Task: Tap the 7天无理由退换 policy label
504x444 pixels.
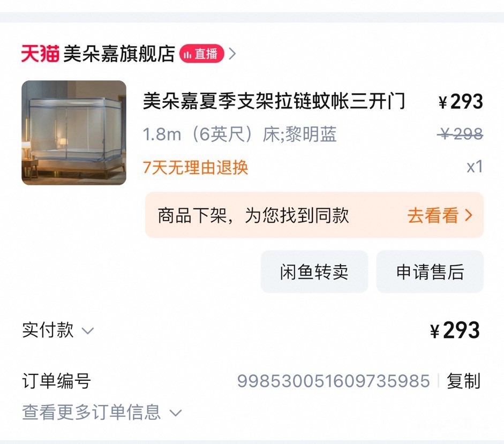Action: [x=195, y=167]
